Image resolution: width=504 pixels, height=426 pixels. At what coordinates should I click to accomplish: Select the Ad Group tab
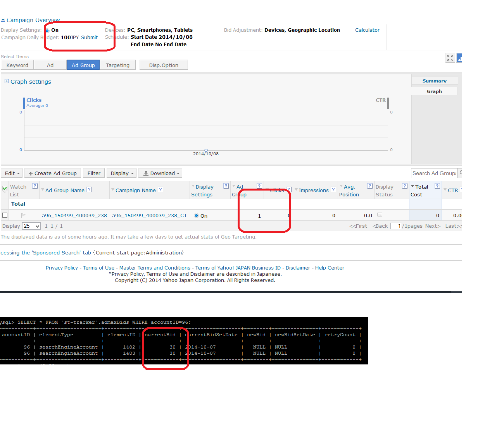coord(83,65)
